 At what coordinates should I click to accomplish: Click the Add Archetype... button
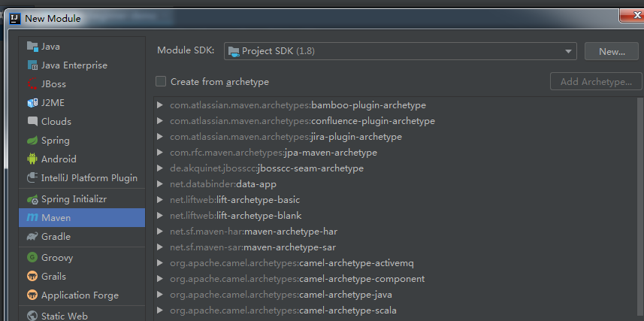click(x=596, y=81)
